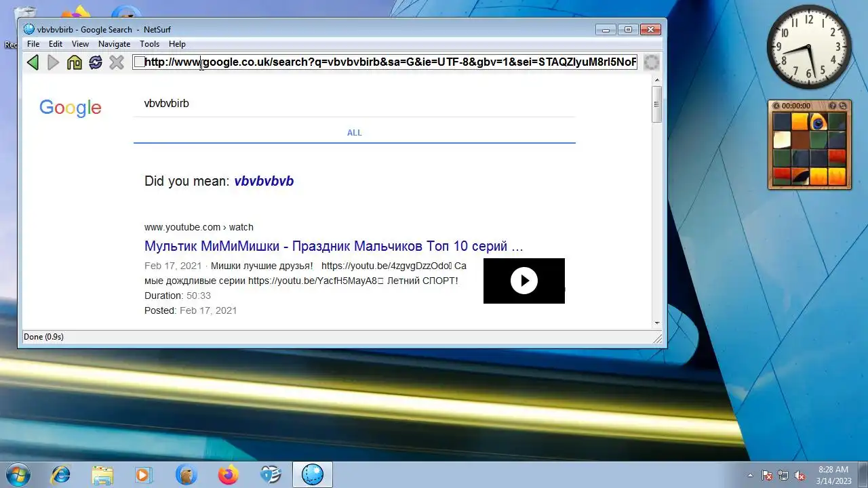Open the Help menu

(x=177, y=44)
